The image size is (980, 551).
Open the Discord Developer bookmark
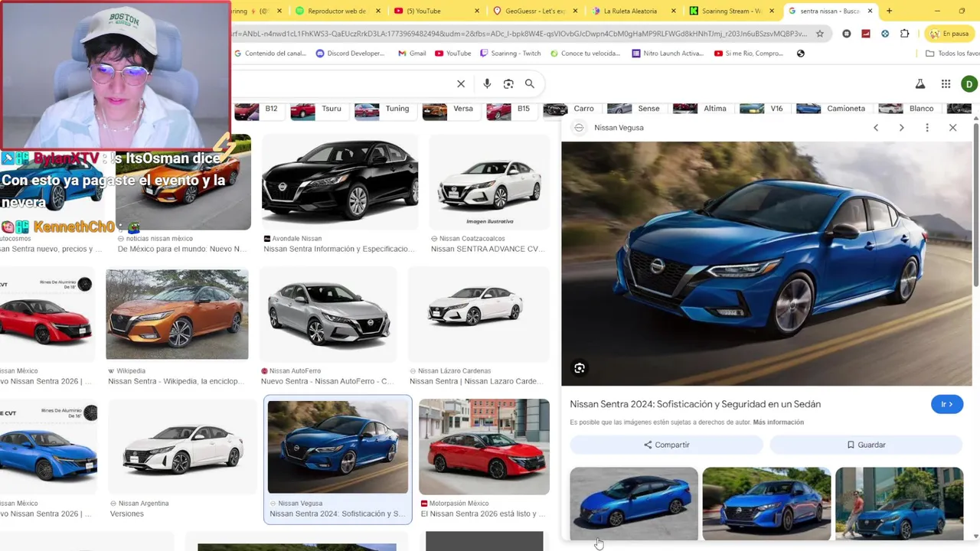pyautogui.click(x=350, y=54)
